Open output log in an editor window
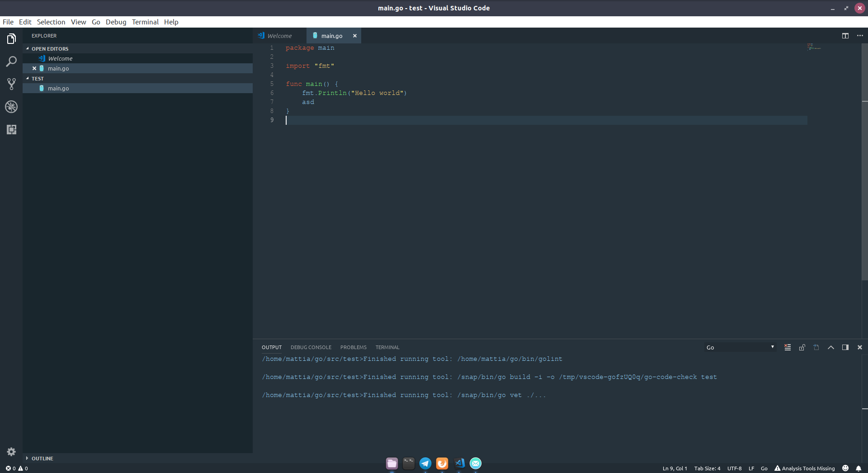The width and height of the screenshot is (868, 473). tap(816, 347)
